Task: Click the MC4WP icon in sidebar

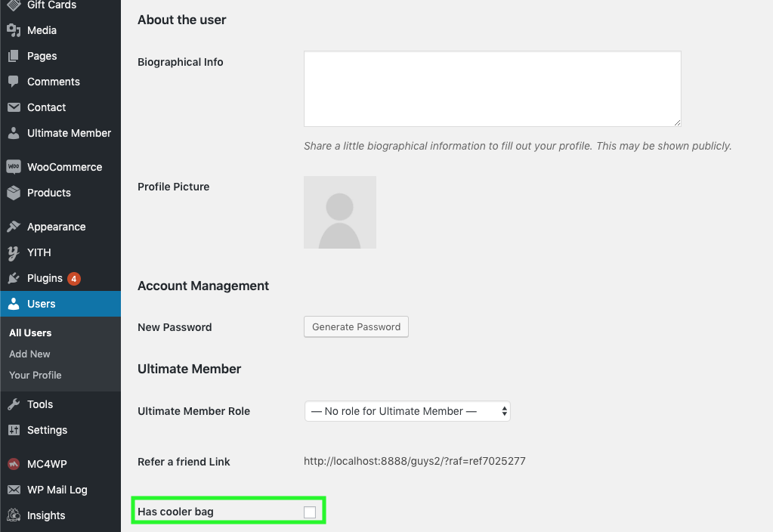Action: tap(13, 464)
